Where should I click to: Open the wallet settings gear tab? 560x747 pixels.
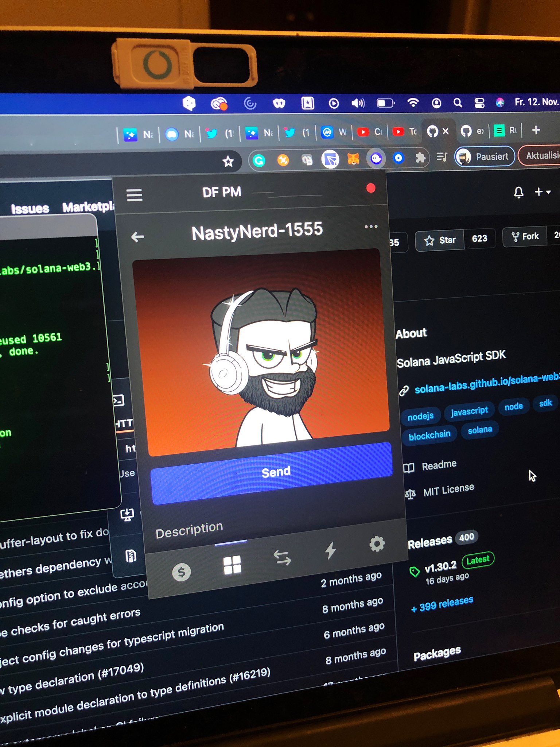click(x=377, y=543)
